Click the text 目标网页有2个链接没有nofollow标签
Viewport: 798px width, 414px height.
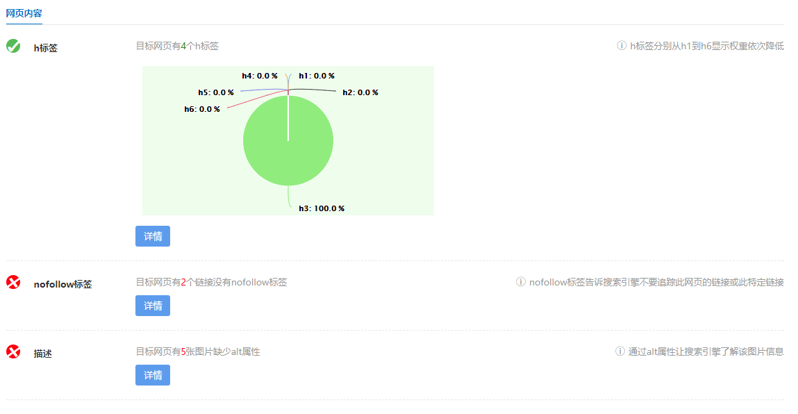click(211, 282)
